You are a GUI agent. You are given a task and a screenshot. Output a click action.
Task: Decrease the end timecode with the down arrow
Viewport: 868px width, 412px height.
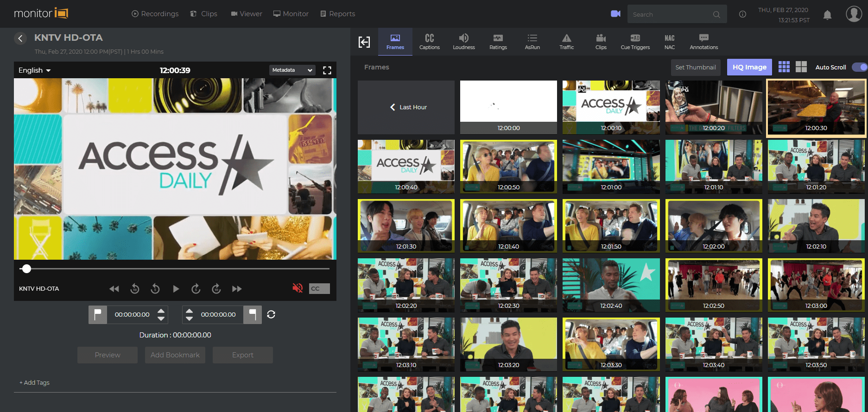[x=189, y=318]
